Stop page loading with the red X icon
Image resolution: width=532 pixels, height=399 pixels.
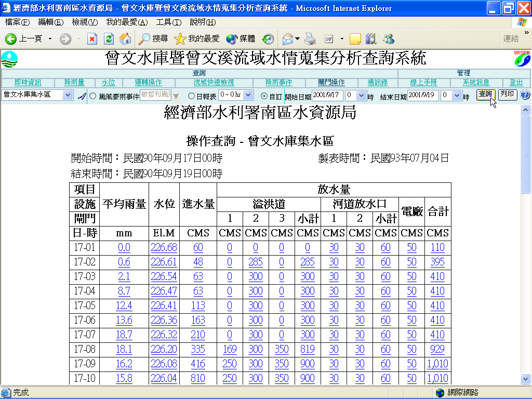(92, 39)
